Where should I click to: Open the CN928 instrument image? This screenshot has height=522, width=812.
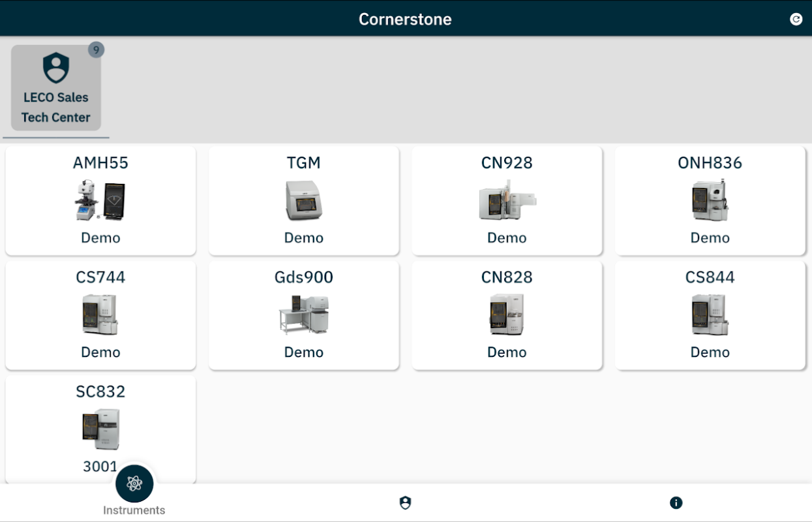click(x=507, y=200)
